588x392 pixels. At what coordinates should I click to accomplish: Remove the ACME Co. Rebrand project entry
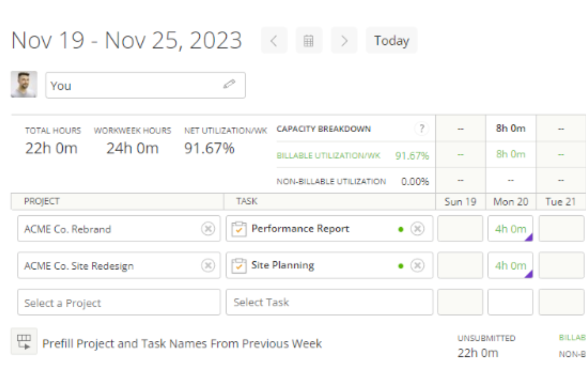208,229
